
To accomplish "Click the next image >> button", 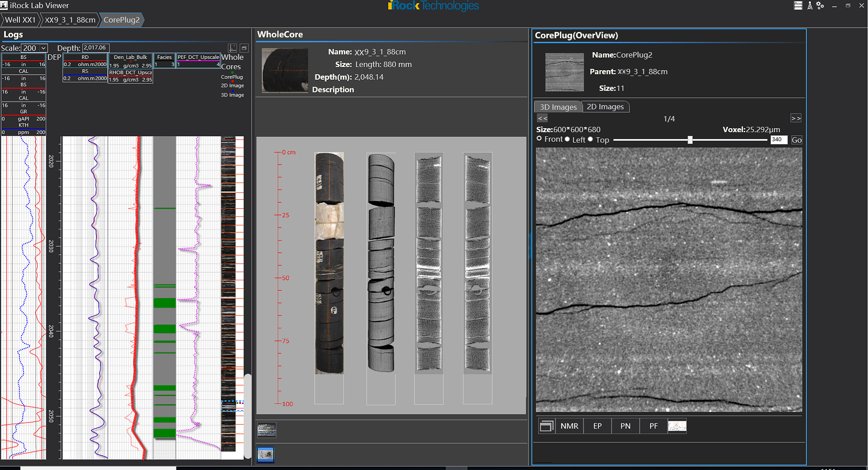I will point(796,118).
